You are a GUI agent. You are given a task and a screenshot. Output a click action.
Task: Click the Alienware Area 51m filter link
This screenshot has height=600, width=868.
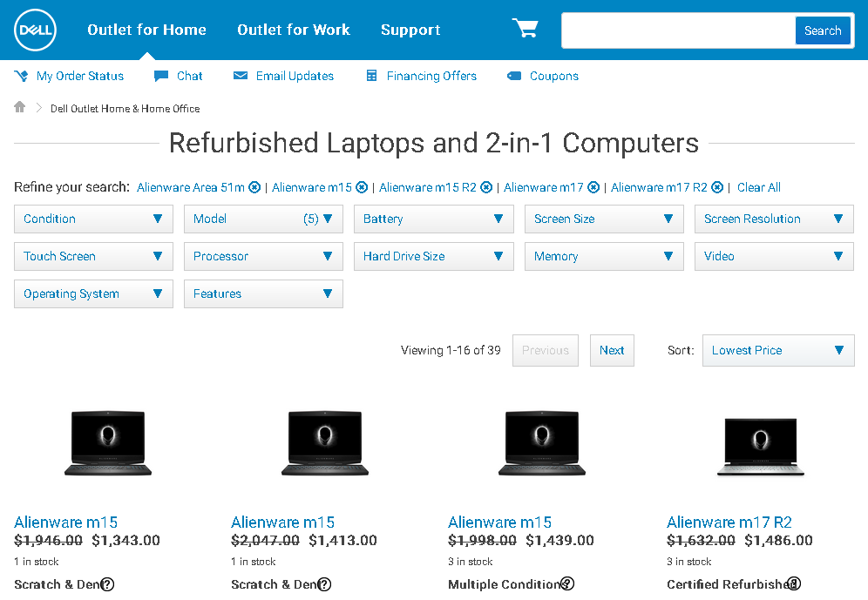tap(191, 187)
